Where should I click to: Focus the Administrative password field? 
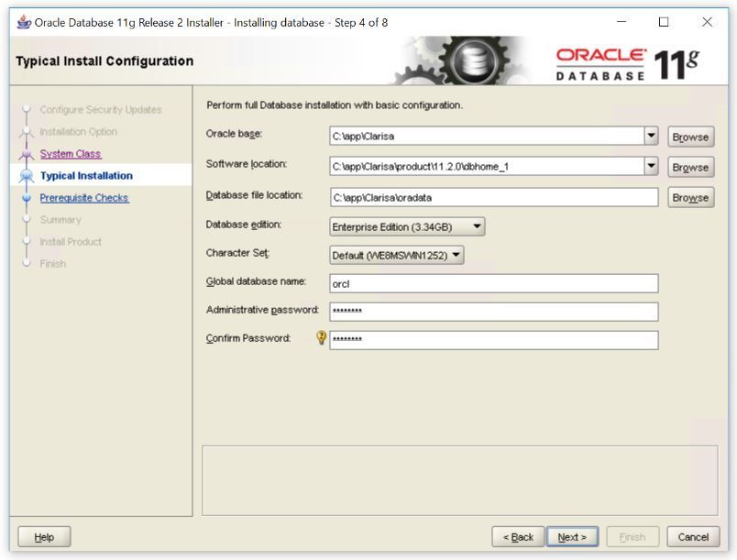[494, 312]
